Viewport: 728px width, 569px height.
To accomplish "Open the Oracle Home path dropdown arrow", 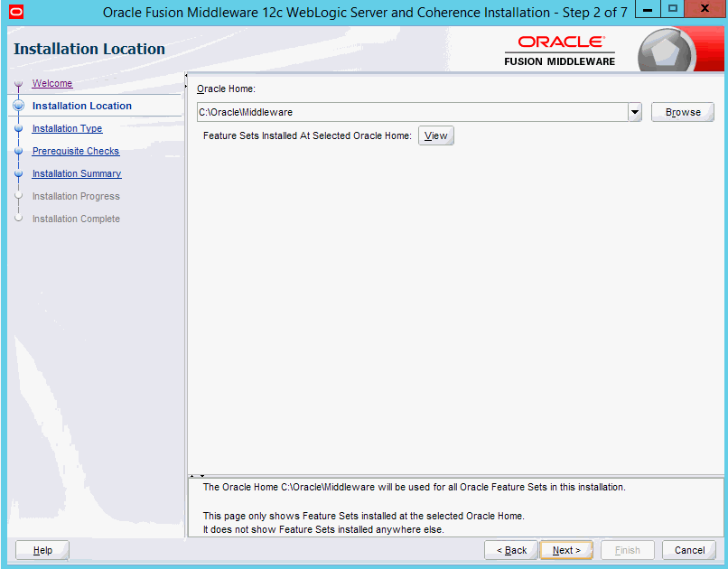I will 635,112.
